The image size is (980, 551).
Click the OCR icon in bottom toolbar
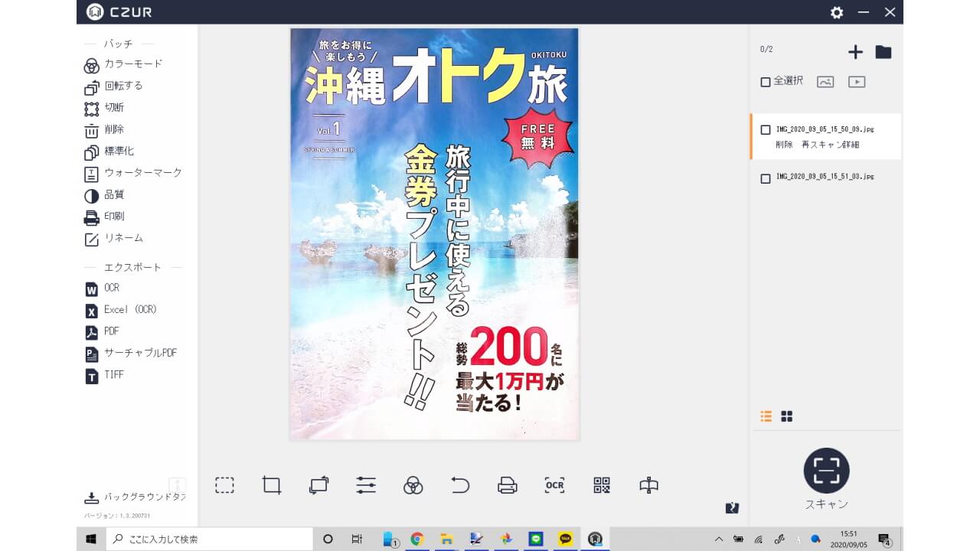tap(554, 485)
